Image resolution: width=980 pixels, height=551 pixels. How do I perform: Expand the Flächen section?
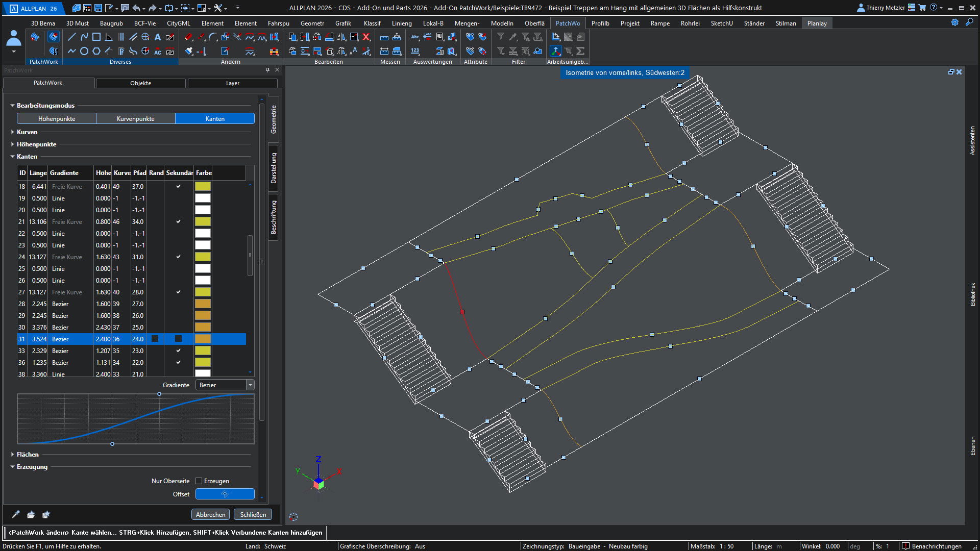13,455
